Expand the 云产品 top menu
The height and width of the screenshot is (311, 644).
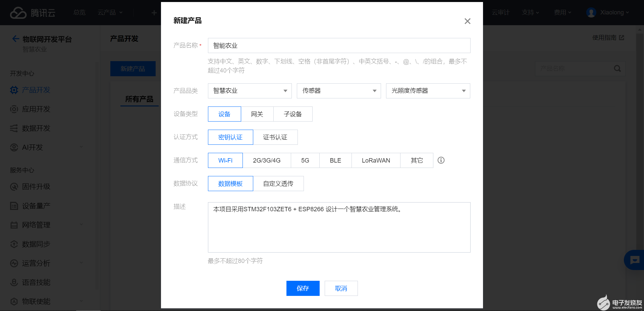(x=110, y=12)
